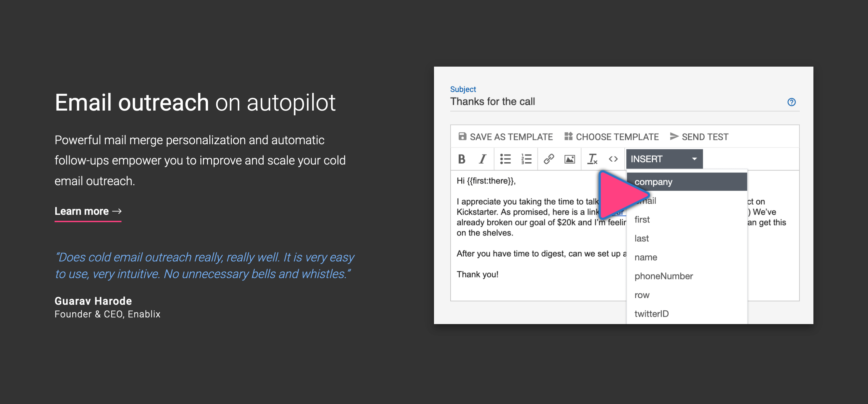Click the name 'Guarav Harode'
Viewport: 868px width, 404px height.
[93, 301]
